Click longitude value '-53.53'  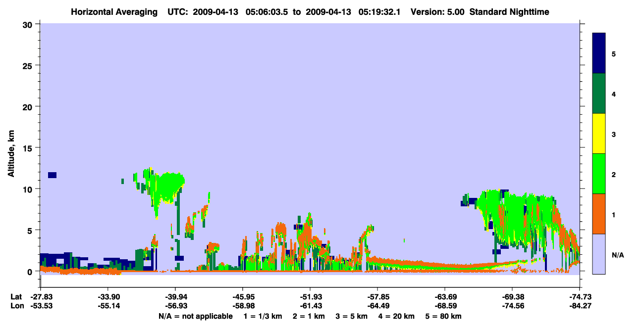click(x=41, y=306)
